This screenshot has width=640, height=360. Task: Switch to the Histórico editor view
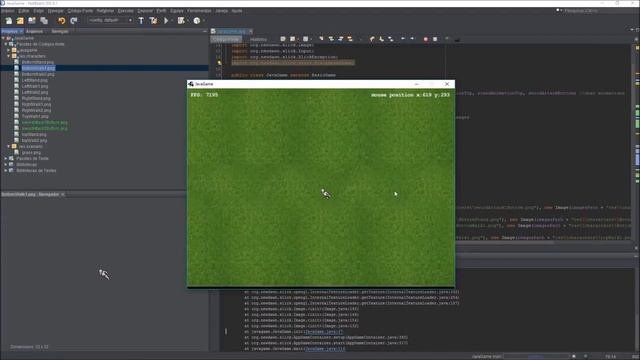258,39
